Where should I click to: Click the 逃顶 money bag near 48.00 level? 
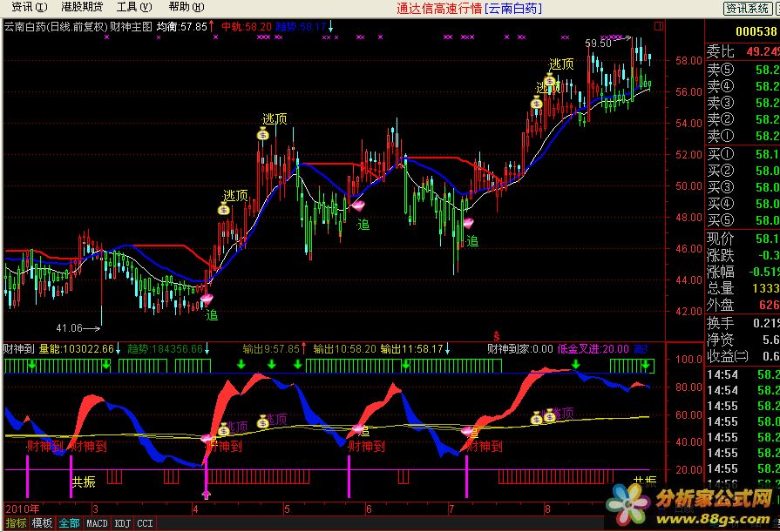coord(224,209)
